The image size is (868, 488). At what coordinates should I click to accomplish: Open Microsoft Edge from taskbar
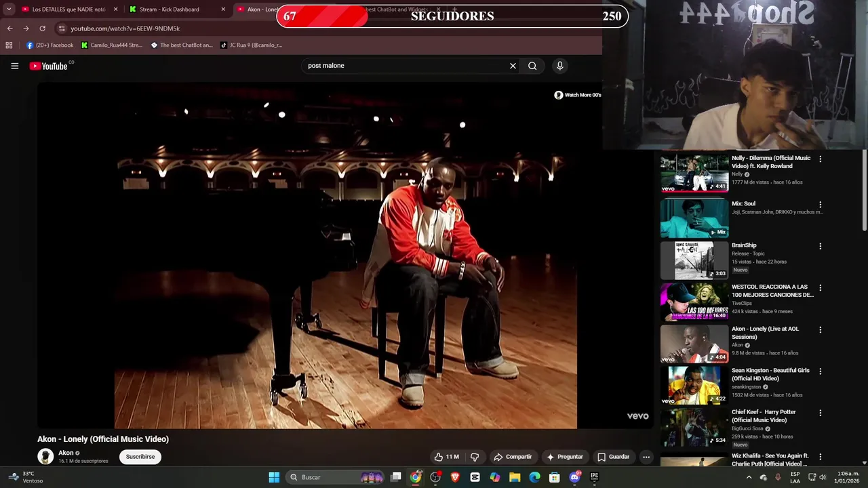pyautogui.click(x=535, y=477)
